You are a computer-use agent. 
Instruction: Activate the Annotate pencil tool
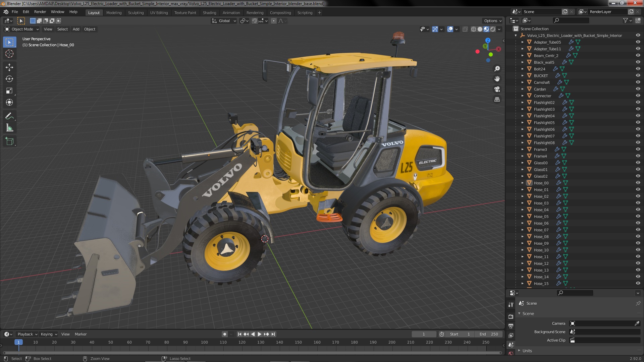click(x=9, y=116)
